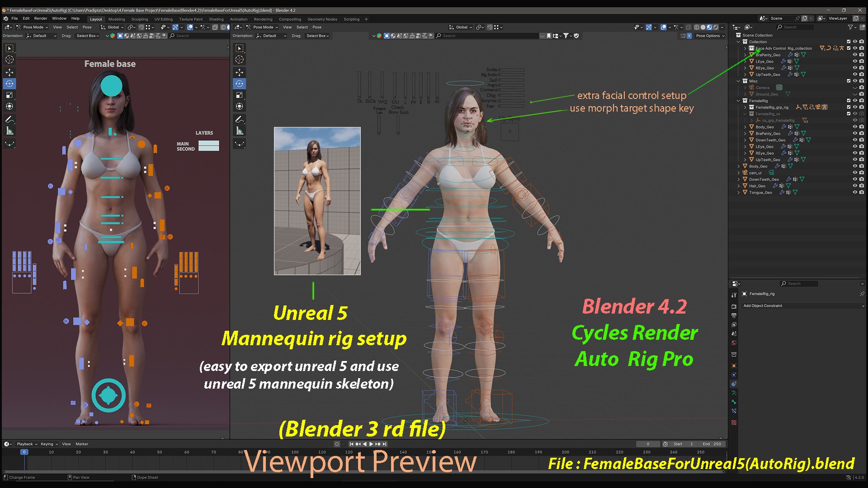
Task: Switch to rendered viewport shading mode
Action: (716, 27)
